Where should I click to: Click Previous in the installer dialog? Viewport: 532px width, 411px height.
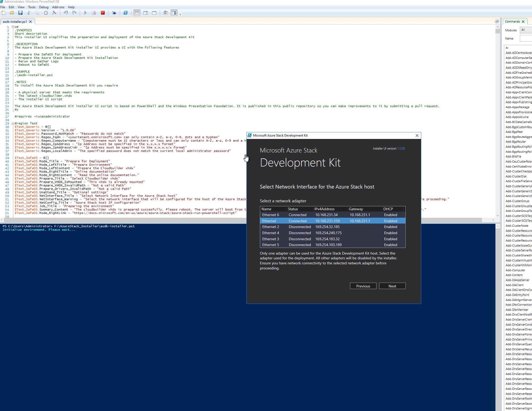(x=363, y=286)
